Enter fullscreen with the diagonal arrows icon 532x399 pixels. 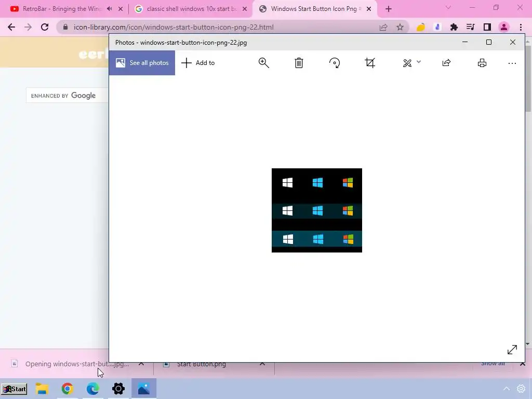(512, 350)
